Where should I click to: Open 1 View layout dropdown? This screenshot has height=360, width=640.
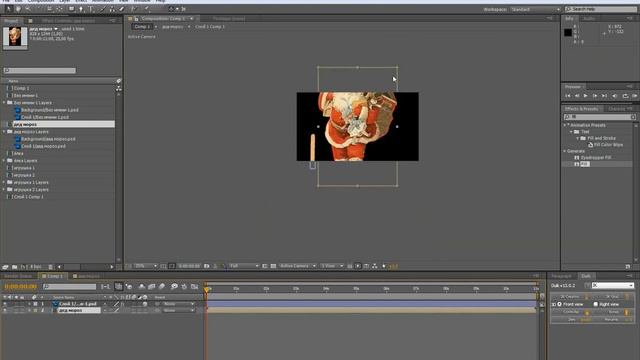332,266
